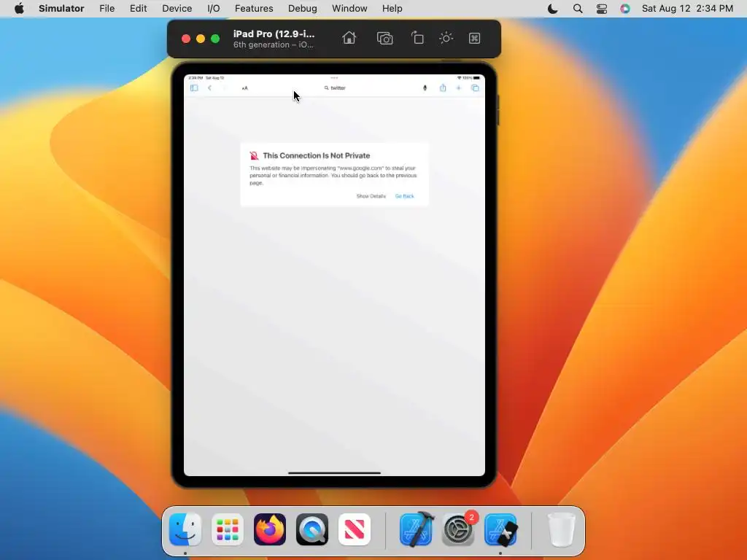Launch Firefox from the Dock

[270, 529]
